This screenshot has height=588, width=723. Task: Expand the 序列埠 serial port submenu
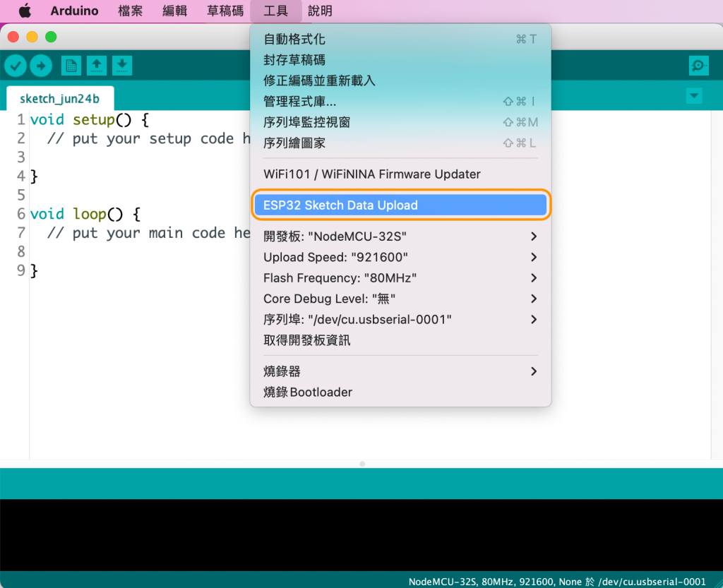click(x=400, y=319)
